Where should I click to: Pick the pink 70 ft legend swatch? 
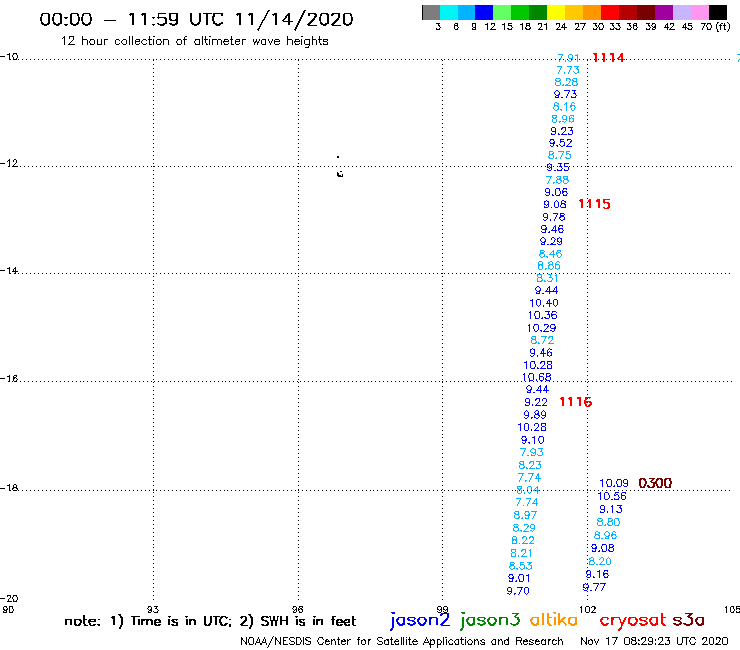pyautogui.click(x=699, y=12)
